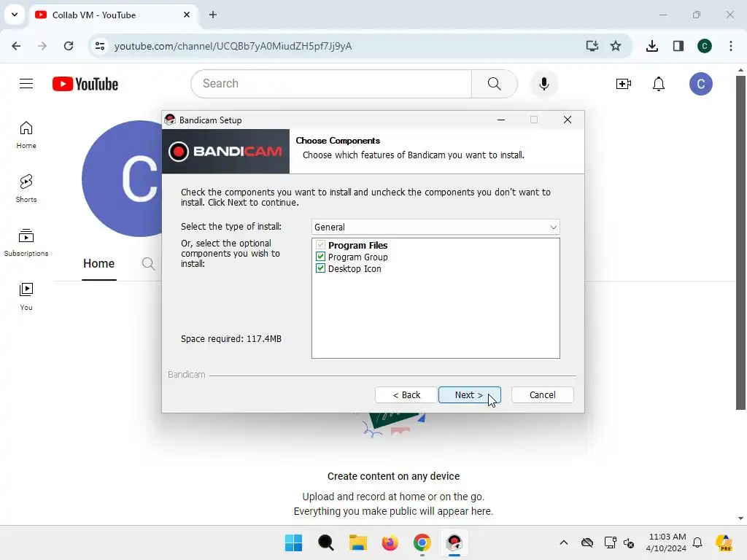The width and height of the screenshot is (747, 560).
Task: Open Subscriptions in YouTube sidebar
Action: click(26, 243)
